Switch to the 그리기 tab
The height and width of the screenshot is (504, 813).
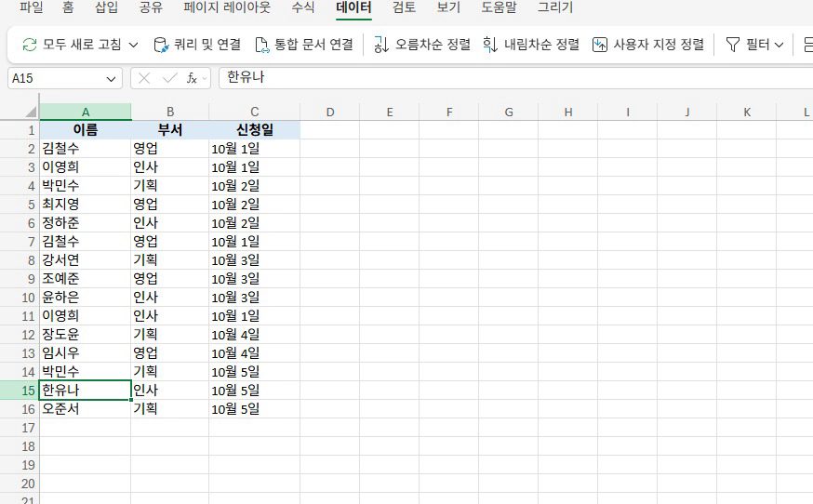(554, 7)
